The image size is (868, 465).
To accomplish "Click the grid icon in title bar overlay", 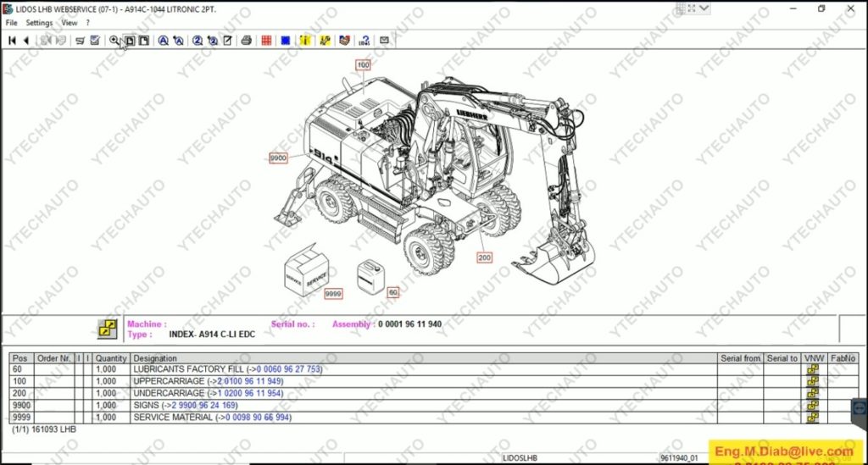I will (x=681, y=8).
